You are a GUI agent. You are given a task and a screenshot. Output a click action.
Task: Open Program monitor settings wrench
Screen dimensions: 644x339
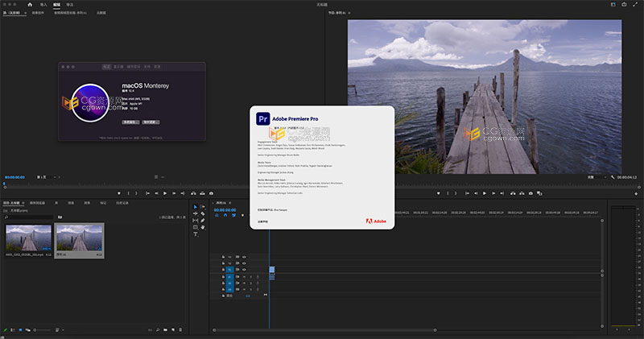click(x=613, y=177)
